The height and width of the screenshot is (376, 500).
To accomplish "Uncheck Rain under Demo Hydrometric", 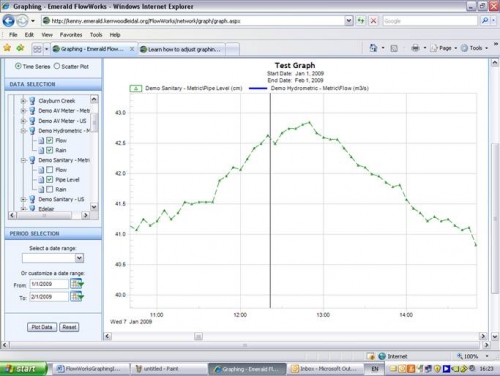I will click(49, 150).
